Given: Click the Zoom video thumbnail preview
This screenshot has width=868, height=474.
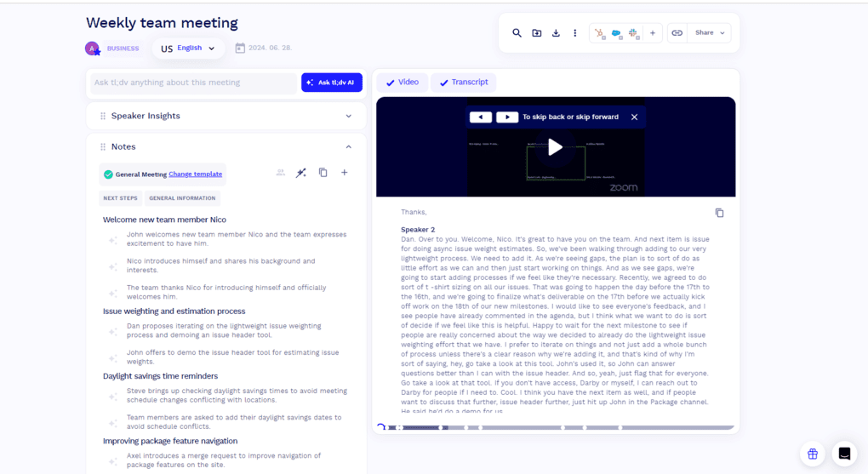Looking at the screenshot, I should 555,147.
